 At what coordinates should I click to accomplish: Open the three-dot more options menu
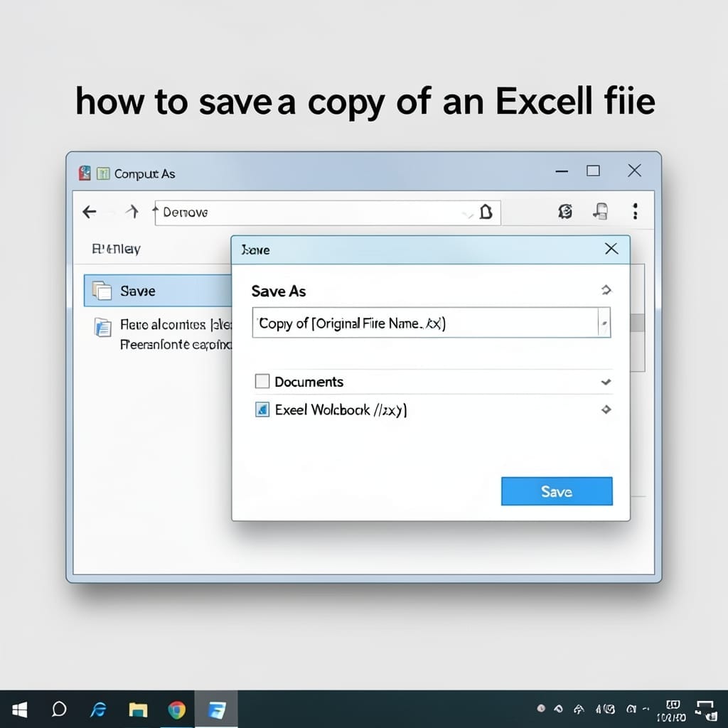coord(635,211)
